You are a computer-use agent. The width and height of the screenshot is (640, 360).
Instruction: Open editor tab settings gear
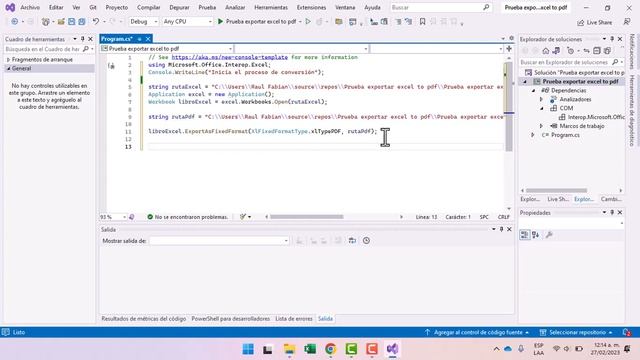click(511, 38)
